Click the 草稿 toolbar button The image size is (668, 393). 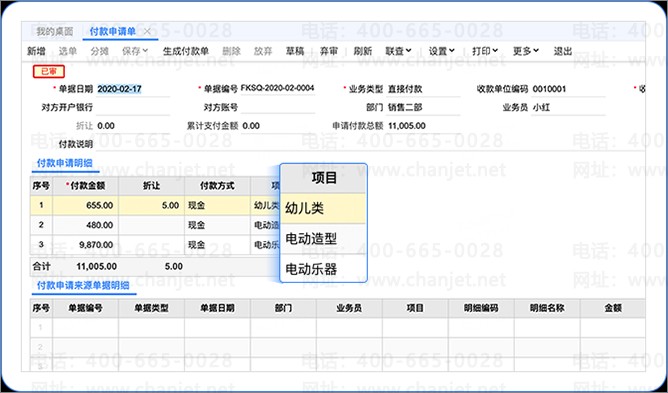pyautogui.click(x=295, y=51)
